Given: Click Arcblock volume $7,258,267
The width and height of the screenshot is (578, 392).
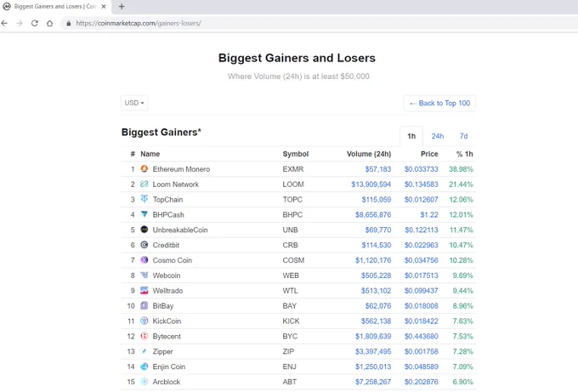Looking at the screenshot, I should click(373, 382).
